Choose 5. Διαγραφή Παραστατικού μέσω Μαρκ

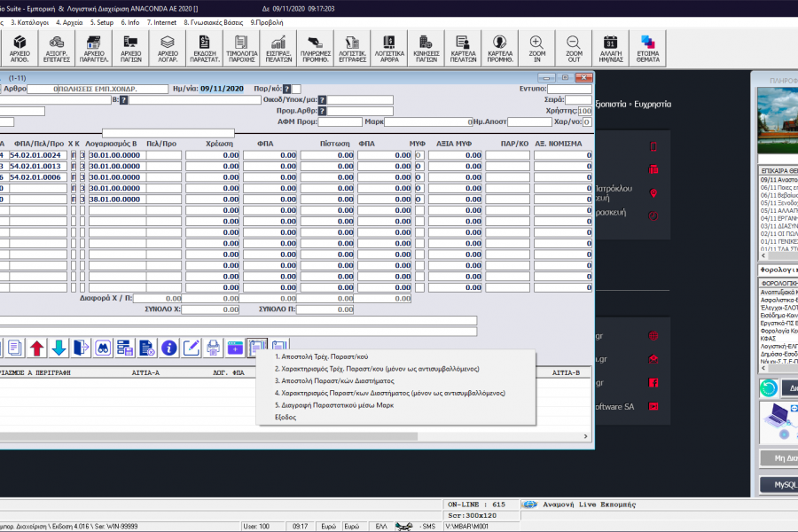(334, 405)
